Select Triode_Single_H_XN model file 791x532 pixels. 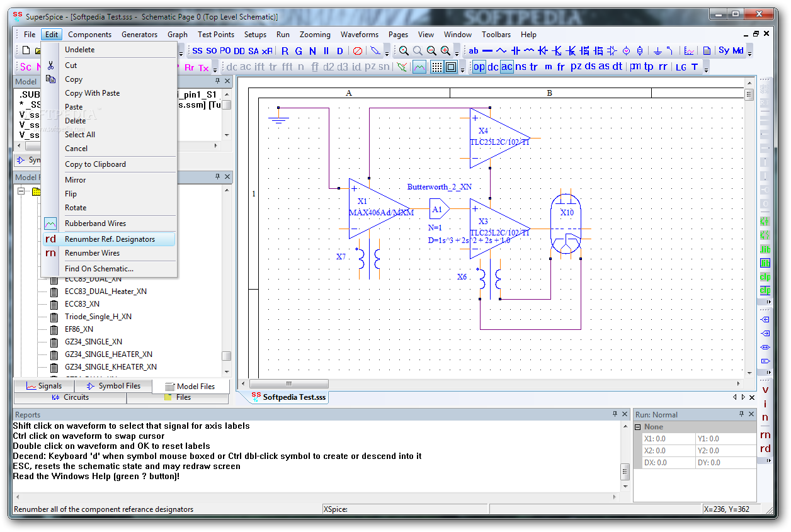coord(98,317)
